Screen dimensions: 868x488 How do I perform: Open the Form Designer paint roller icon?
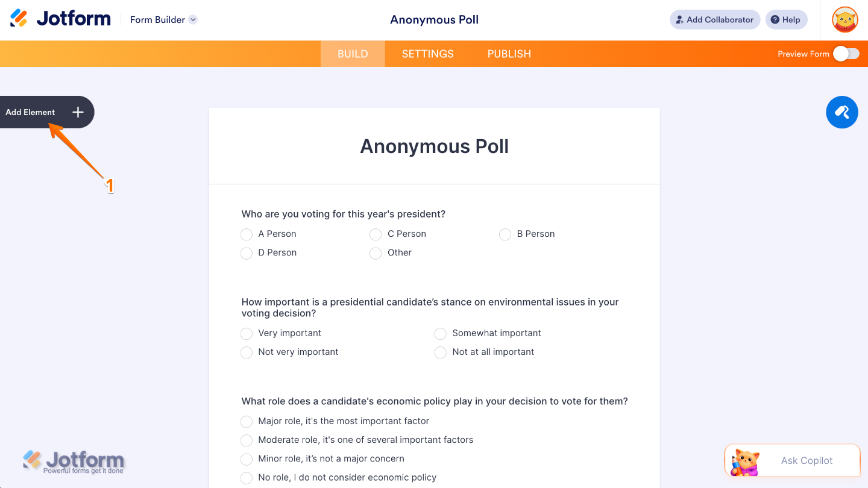(842, 112)
